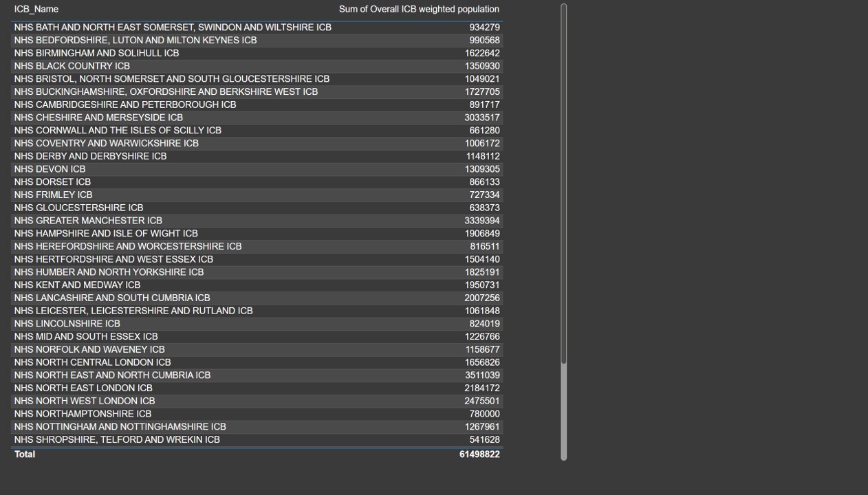Select NHS BEDFORDSHIRE, LUTON AND MILTON KEYNES ICB
This screenshot has width=868, height=495.
point(135,41)
